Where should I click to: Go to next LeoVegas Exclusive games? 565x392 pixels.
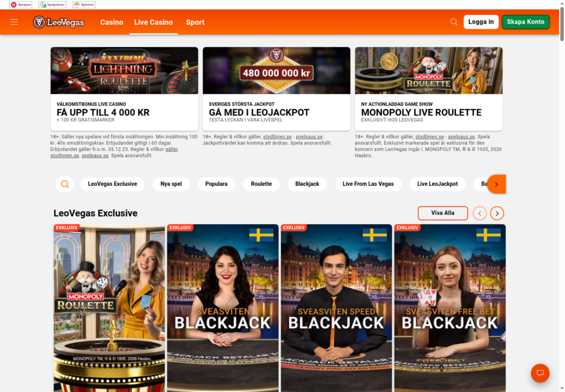point(497,213)
